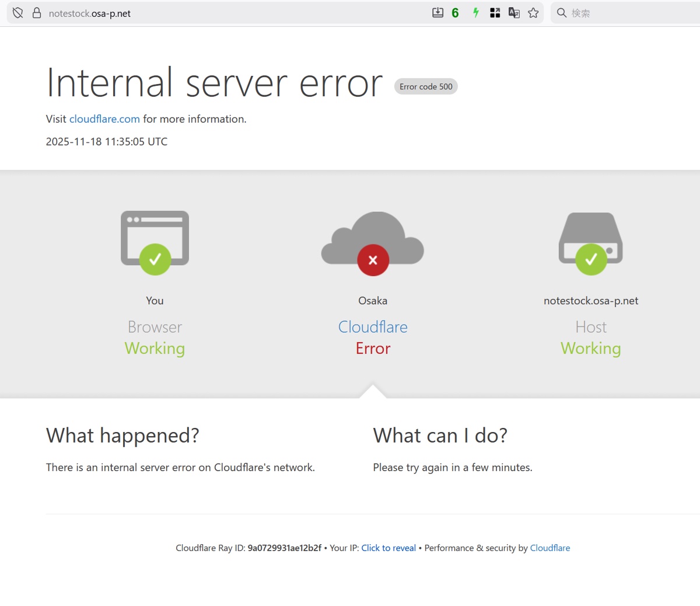Click the tracking protection shield icon

pos(18,13)
